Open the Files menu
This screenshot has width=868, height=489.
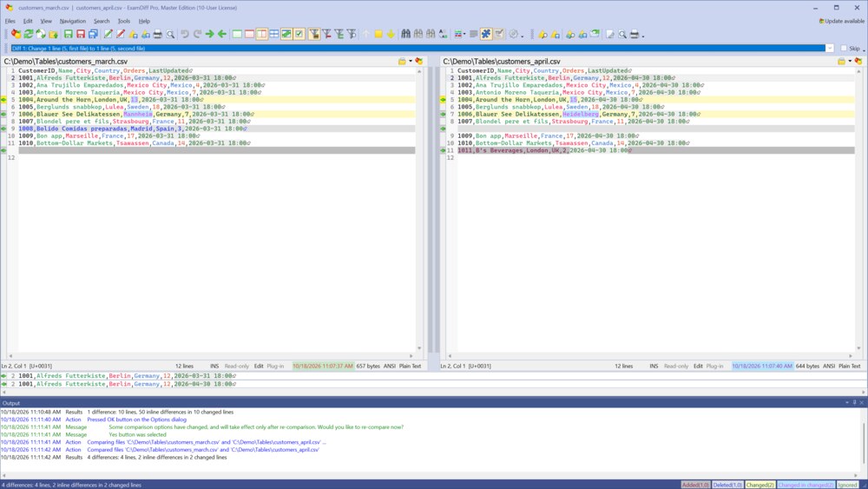[10, 21]
